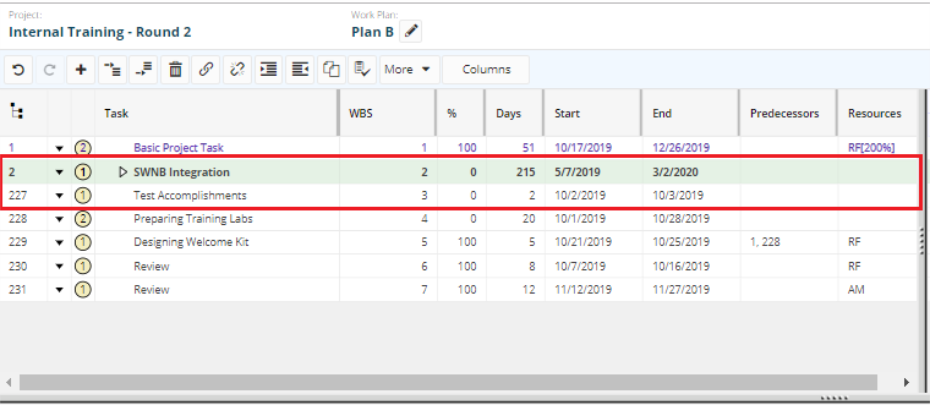Image resolution: width=930 pixels, height=405 pixels.
Task: Open row 1 dropdown arrow for Basic Project Task
Action: [59, 148]
